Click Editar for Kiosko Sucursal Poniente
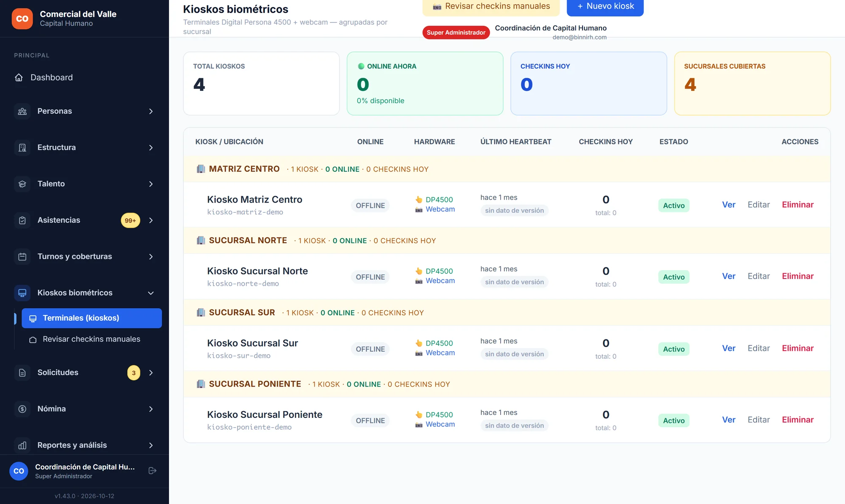845x504 pixels. pyautogui.click(x=758, y=420)
